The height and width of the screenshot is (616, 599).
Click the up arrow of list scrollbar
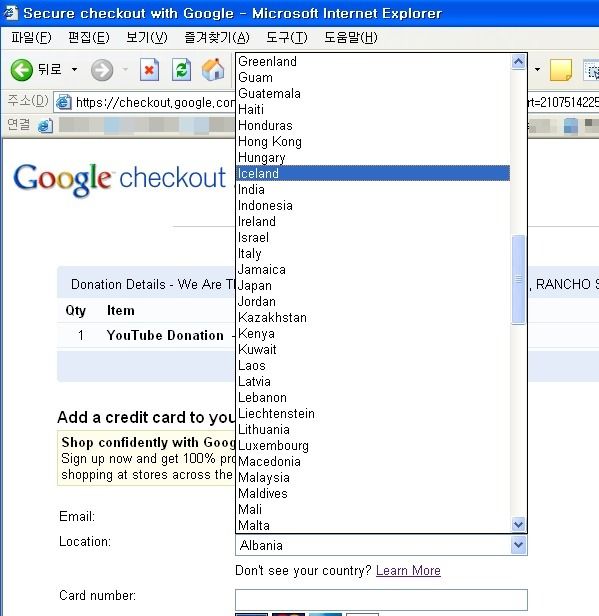click(518, 62)
